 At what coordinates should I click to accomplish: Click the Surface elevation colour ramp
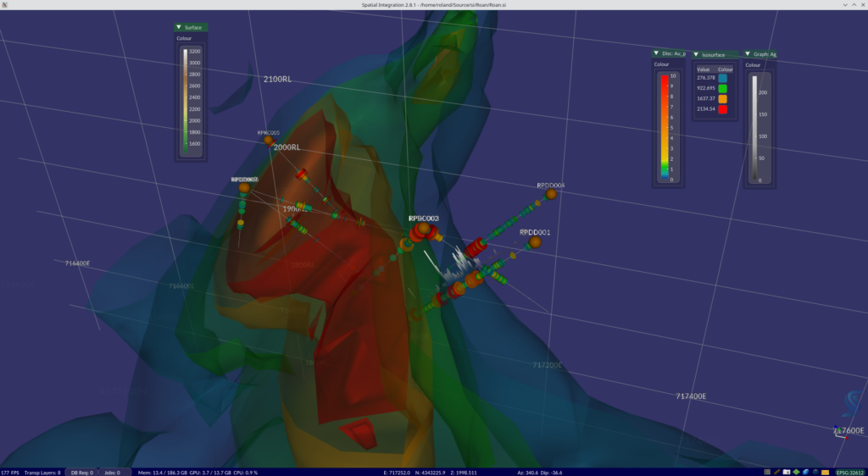coord(186,101)
